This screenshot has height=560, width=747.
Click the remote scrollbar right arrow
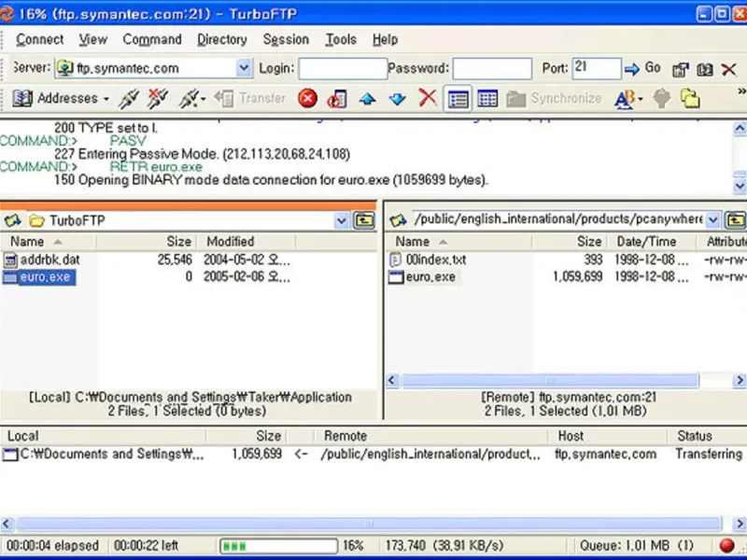tap(740, 380)
